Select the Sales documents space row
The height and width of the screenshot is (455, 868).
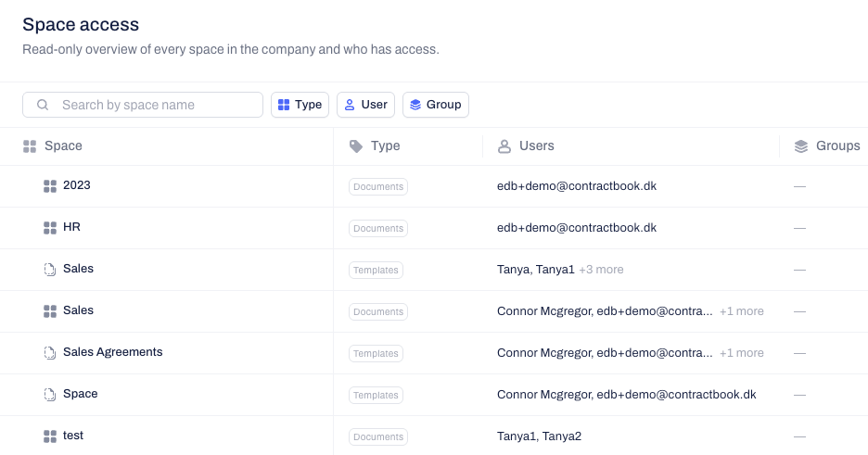434,311
